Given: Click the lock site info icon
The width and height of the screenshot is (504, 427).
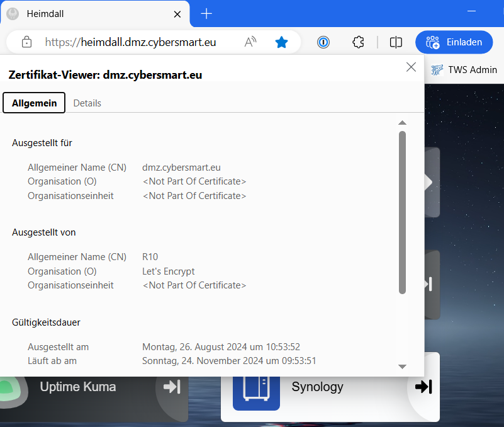Looking at the screenshot, I should point(26,42).
